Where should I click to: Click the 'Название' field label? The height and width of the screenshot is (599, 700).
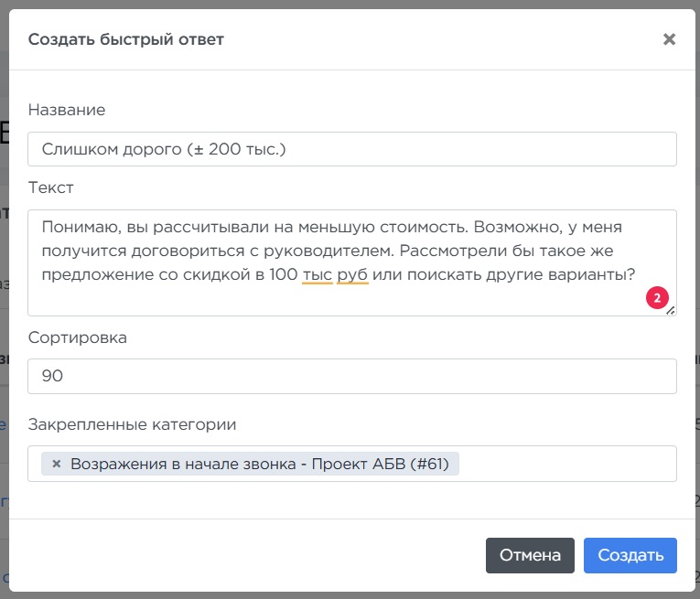coord(67,110)
